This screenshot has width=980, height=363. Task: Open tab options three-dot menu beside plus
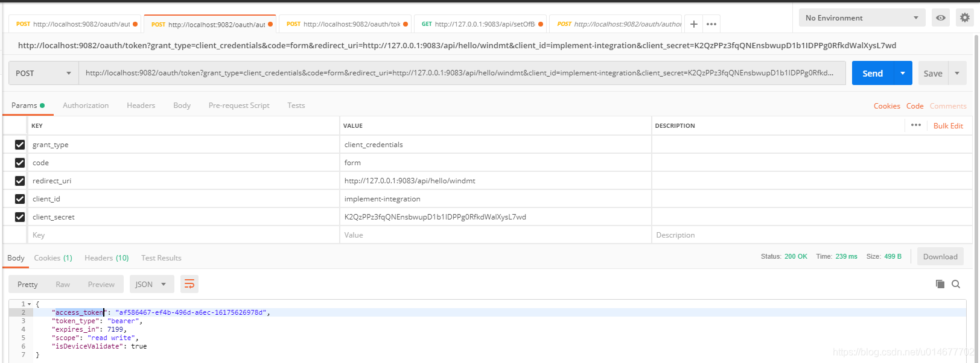[x=711, y=24]
